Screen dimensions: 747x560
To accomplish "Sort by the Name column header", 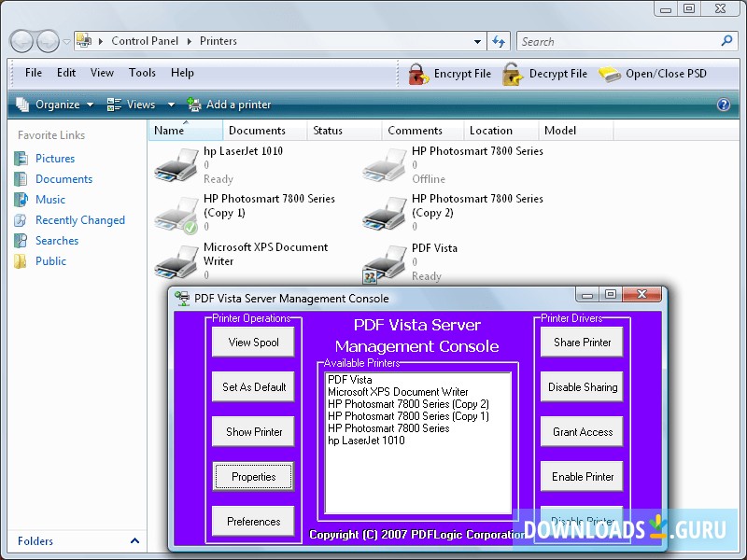I will [186, 131].
